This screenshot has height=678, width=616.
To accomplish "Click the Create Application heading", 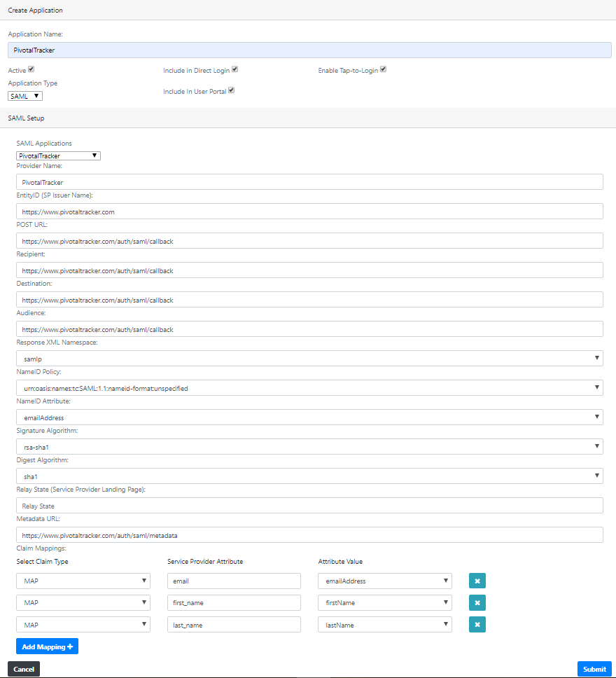I will pyautogui.click(x=35, y=10).
